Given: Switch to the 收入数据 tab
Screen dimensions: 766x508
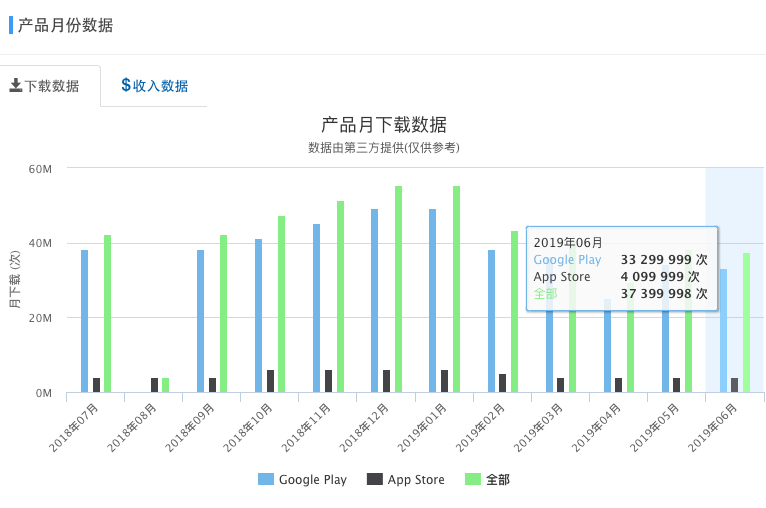Looking at the screenshot, I should (x=154, y=86).
